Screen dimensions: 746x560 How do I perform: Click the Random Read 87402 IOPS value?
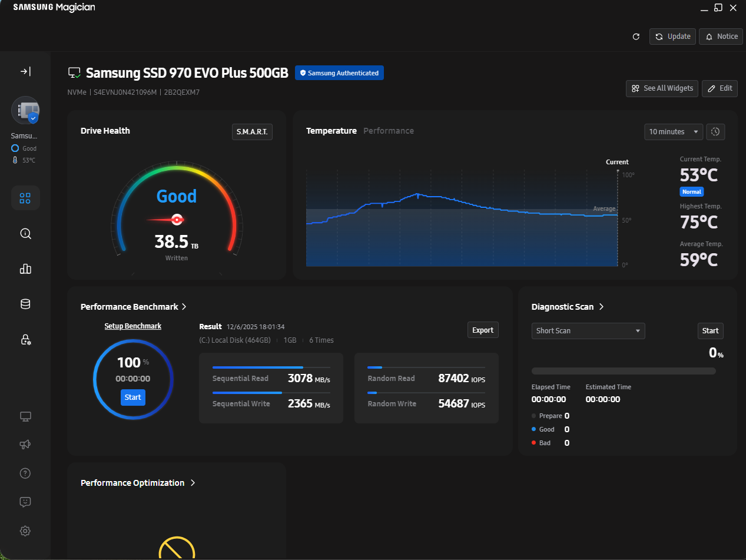click(462, 379)
